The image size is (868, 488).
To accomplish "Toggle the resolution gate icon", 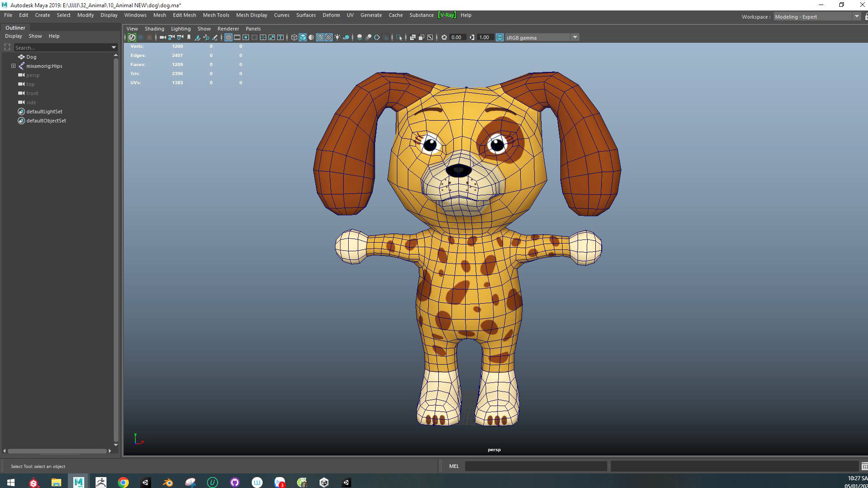I will 246,37.
